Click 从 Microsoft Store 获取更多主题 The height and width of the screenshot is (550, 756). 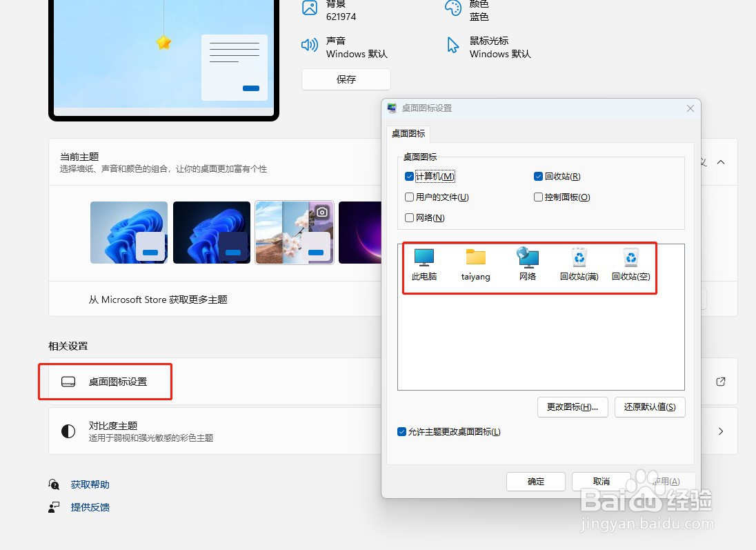tap(158, 299)
